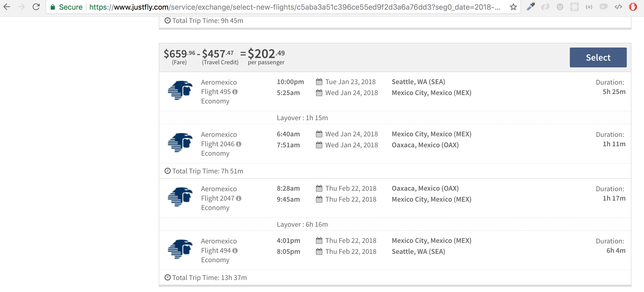This screenshot has height=292, width=644.
Task: Click the red ad blocker extension icon
Action: point(633,7)
